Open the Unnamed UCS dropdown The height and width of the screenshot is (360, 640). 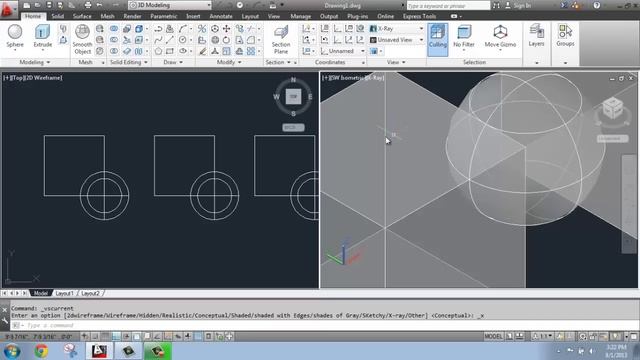pos(342,51)
